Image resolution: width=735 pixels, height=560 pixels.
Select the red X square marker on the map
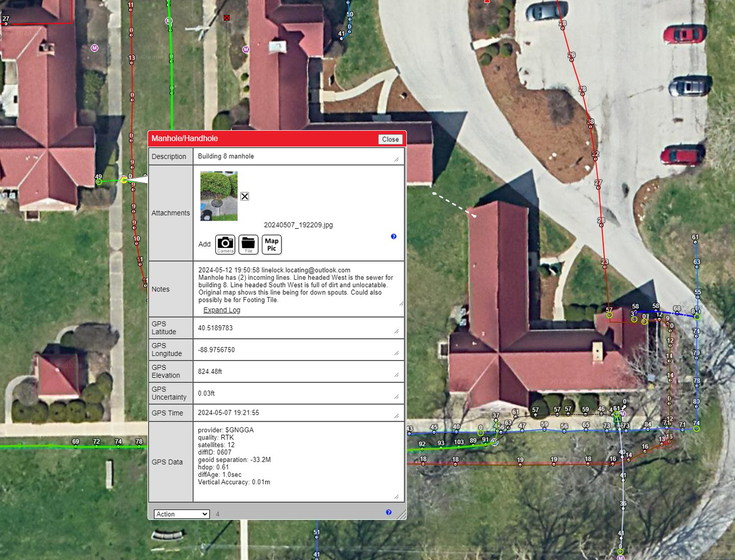tap(227, 18)
